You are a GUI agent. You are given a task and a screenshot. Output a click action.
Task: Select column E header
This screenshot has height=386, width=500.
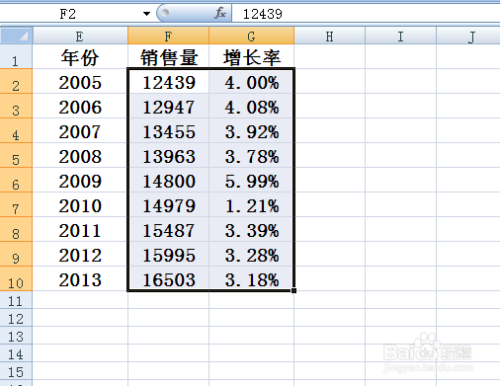pyautogui.click(x=80, y=36)
